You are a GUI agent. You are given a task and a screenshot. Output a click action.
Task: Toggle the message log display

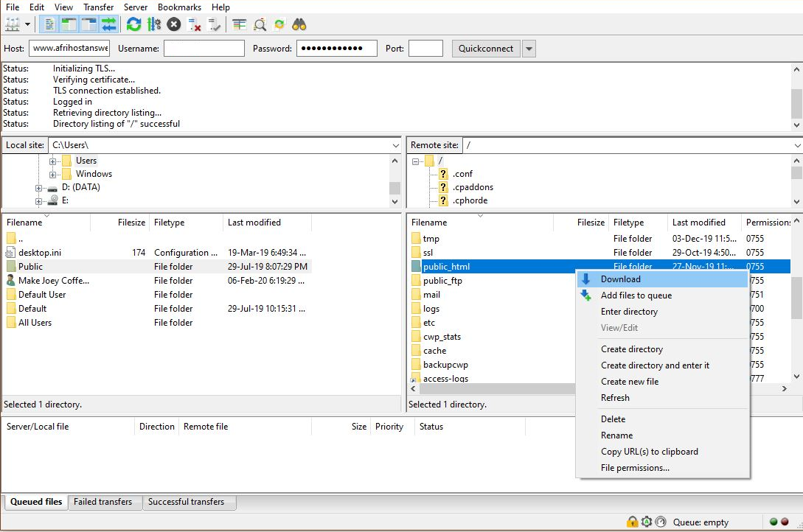coord(49,24)
